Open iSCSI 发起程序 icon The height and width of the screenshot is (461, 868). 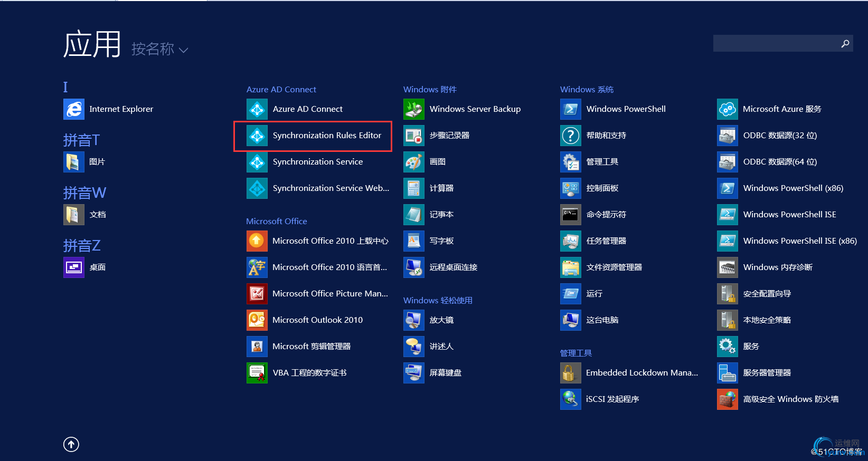[571, 399]
